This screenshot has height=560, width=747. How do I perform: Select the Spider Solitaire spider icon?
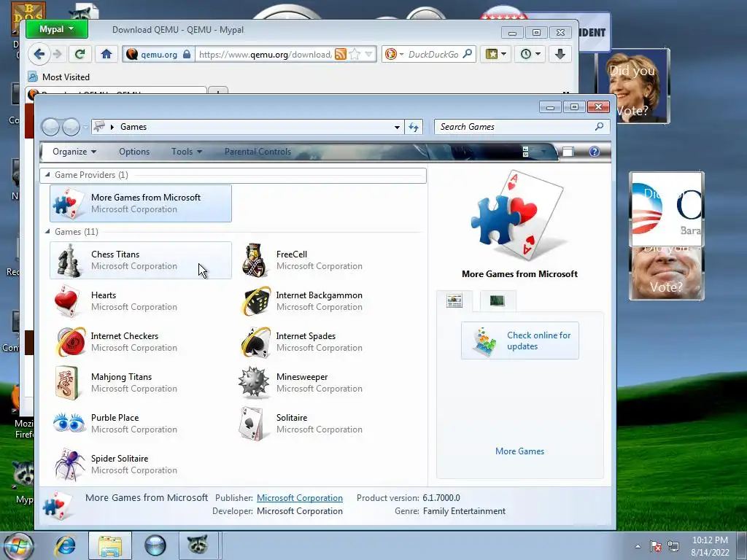69,464
